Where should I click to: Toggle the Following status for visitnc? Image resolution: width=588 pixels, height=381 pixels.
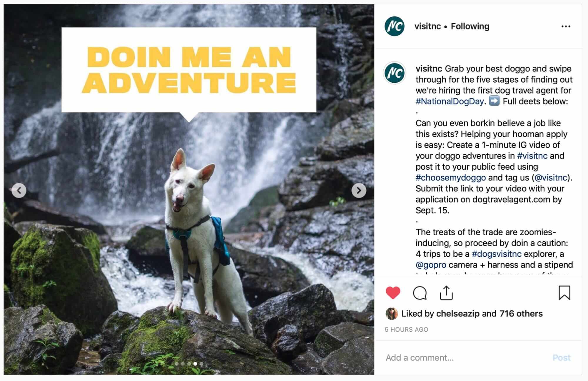pos(470,26)
